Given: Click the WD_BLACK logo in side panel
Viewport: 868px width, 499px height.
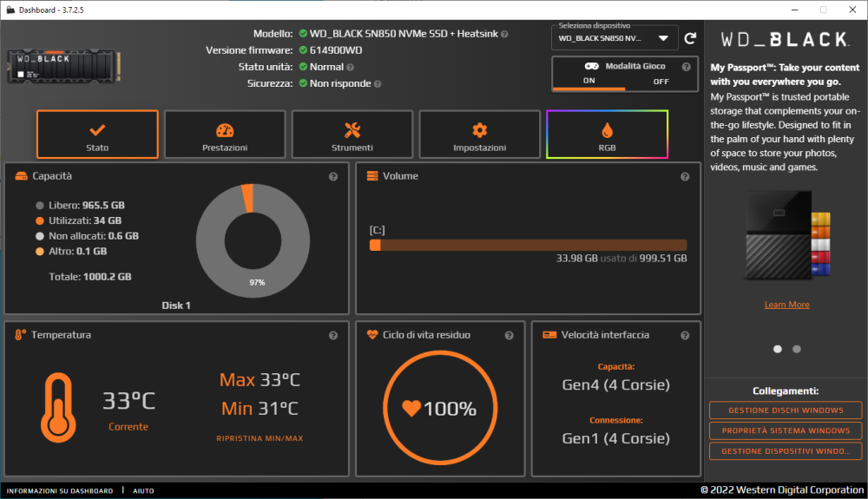Looking at the screenshot, I should tap(785, 39).
